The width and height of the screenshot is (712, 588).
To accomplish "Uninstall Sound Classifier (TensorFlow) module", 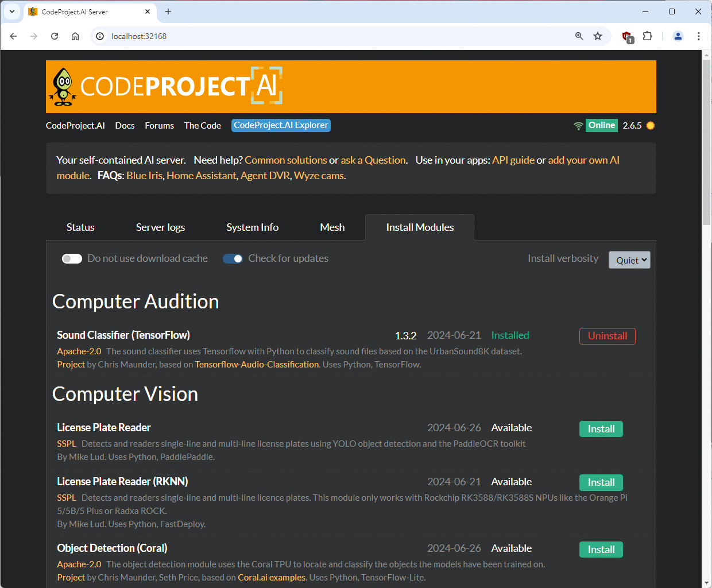I will point(607,336).
